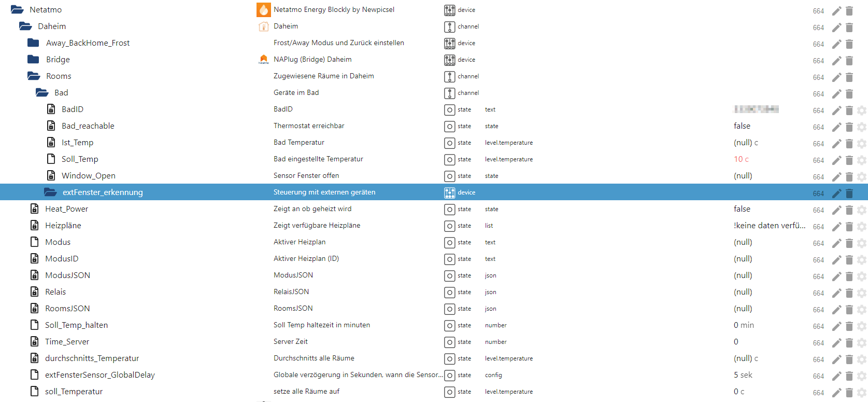Image resolution: width=868 pixels, height=402 pixels.
Task: Select the Relais tree item
Action: (x=55, y=292)
